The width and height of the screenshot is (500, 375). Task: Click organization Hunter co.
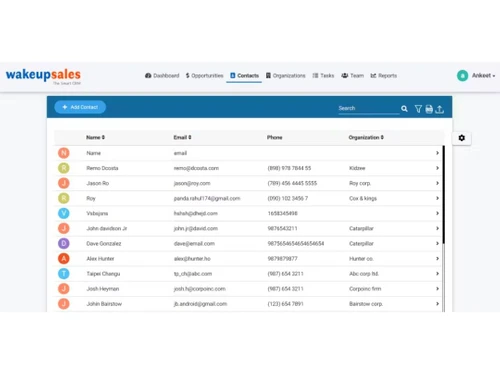pyautogui.click(x=361, y=259)
